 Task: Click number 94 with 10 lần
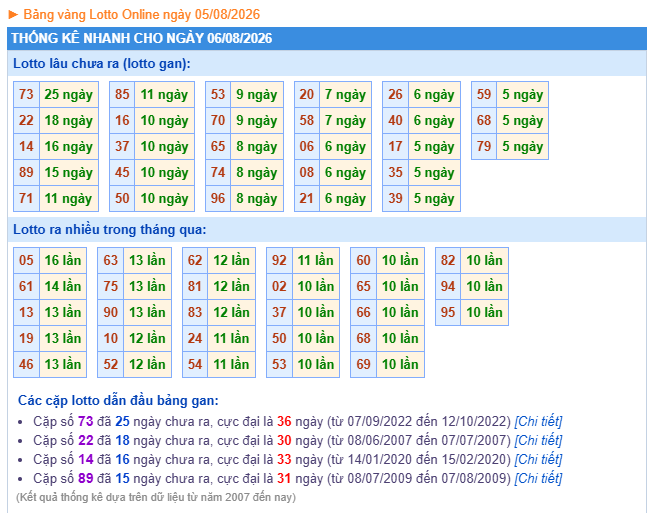pyautogui.click(x=448, y=286)
